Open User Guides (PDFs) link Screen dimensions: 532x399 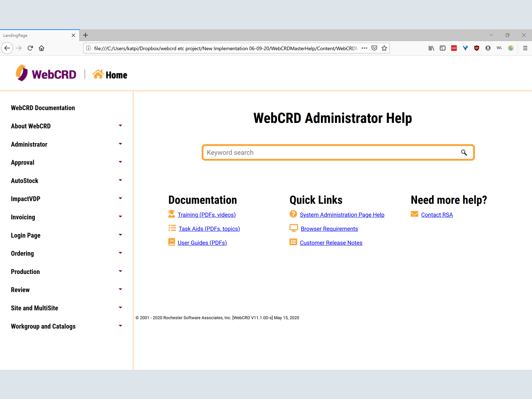pyautogui.click(x=202, y=243)
